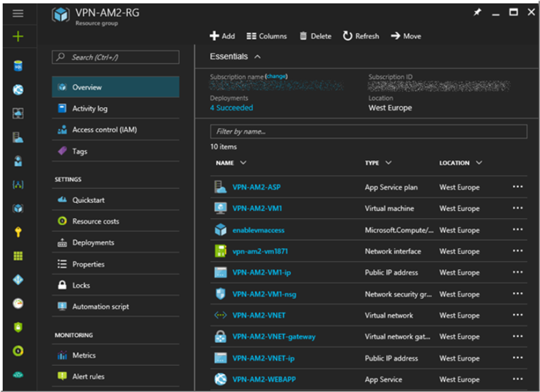Click VPN-AM2-ASP App Service plan icon

click(220, 187)
